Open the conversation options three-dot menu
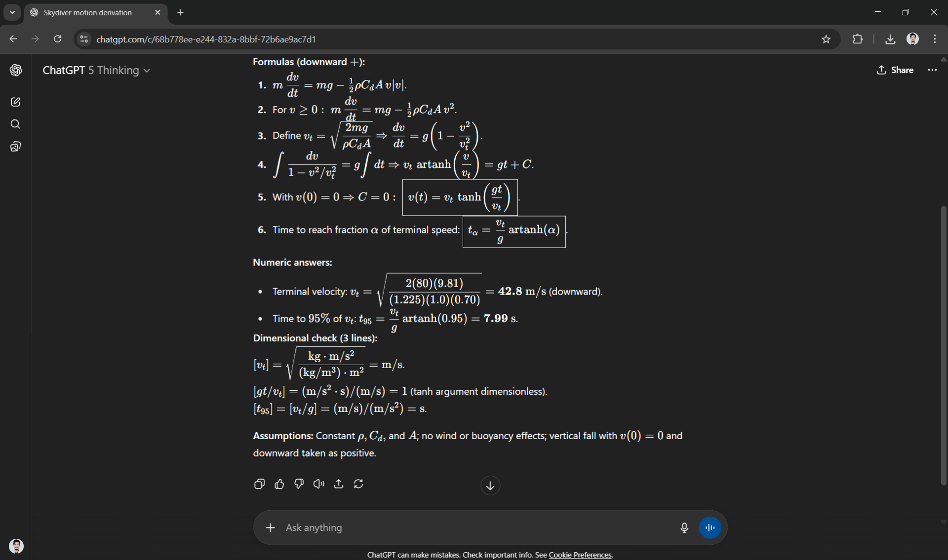Viewport: 948px width, 560px height. point(932,70)
